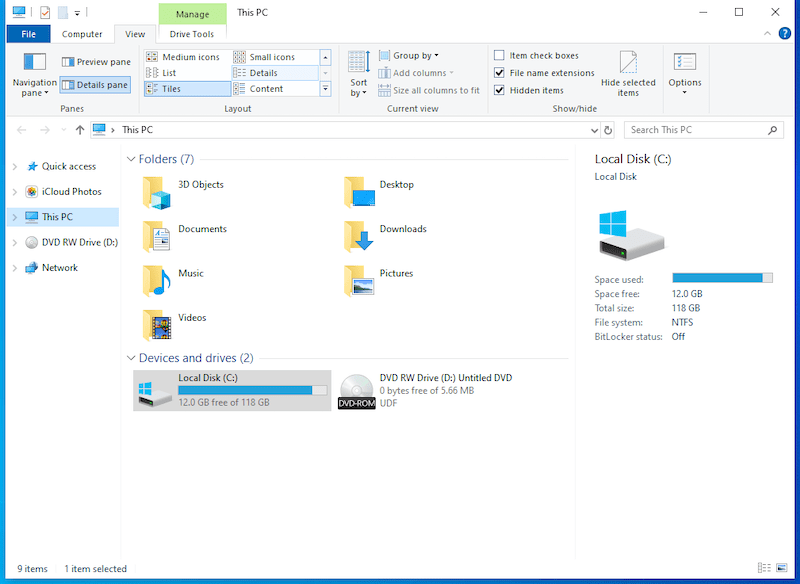Open the Music folder

coord(188,277)
